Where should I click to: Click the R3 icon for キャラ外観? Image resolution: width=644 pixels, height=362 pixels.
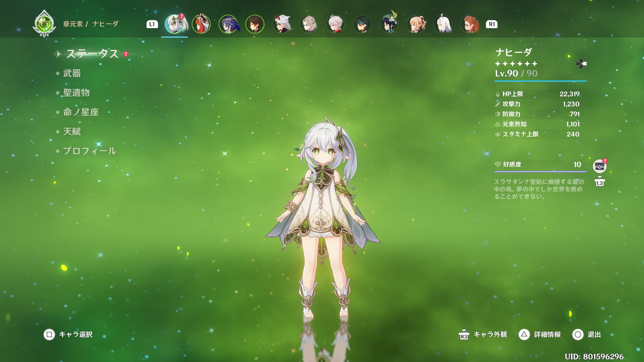(464, 335)
